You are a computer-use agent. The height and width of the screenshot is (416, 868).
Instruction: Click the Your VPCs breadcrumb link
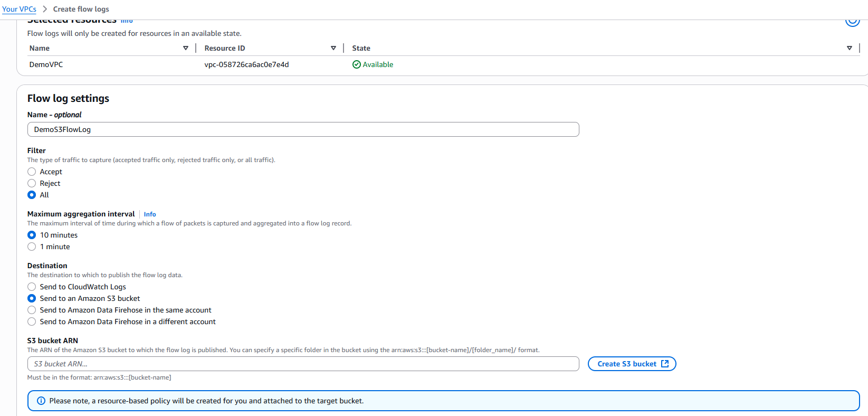pos(19,9)
